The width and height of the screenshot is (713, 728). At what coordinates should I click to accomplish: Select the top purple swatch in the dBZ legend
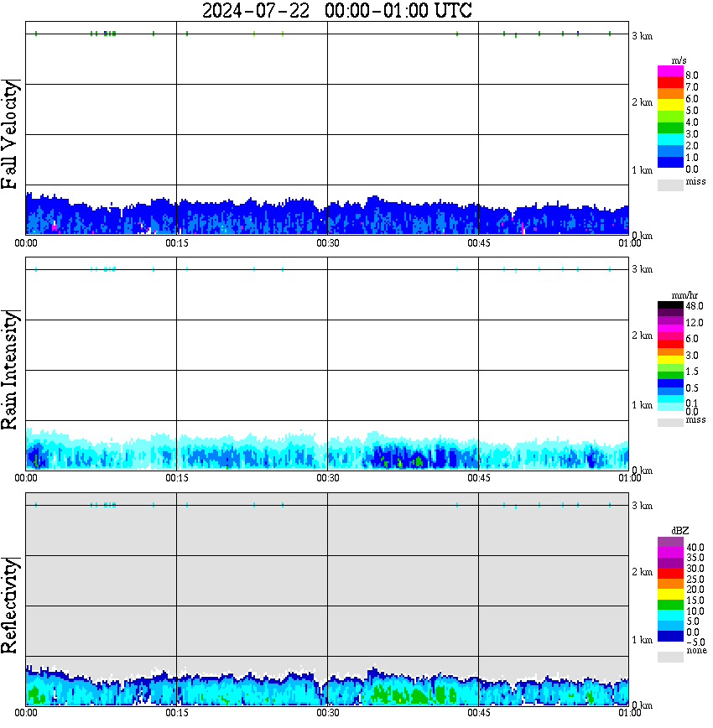670,543
